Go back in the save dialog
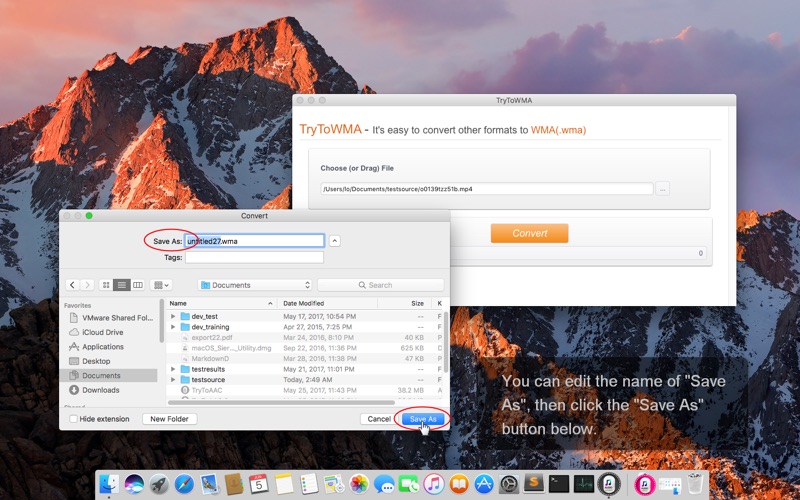The width and height of the screenshot is (800, 500). pyautogui.click(x=72, y=285)
